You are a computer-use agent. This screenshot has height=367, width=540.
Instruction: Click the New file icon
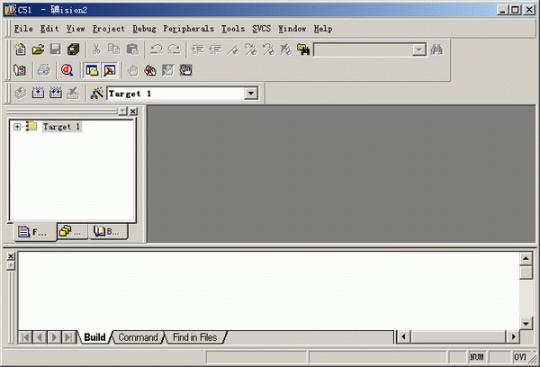coord(20,50)
